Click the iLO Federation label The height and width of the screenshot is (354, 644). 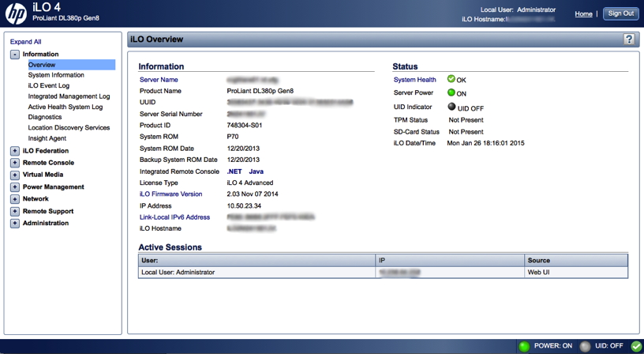46,151
